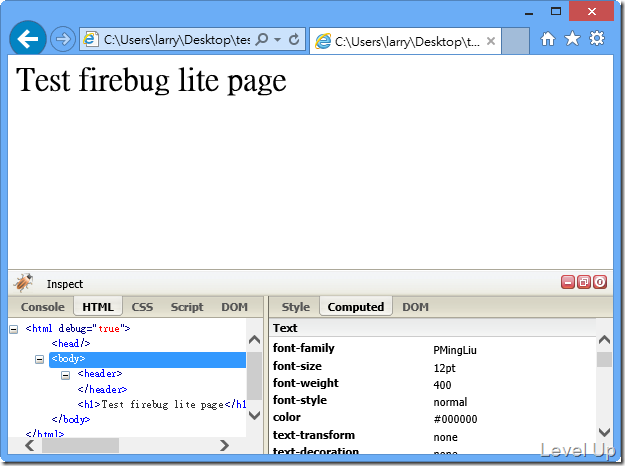Select the C:\Users\larry\Desktop browser tab
Viewport: 625px width, 466px height.
pos(405,41)
